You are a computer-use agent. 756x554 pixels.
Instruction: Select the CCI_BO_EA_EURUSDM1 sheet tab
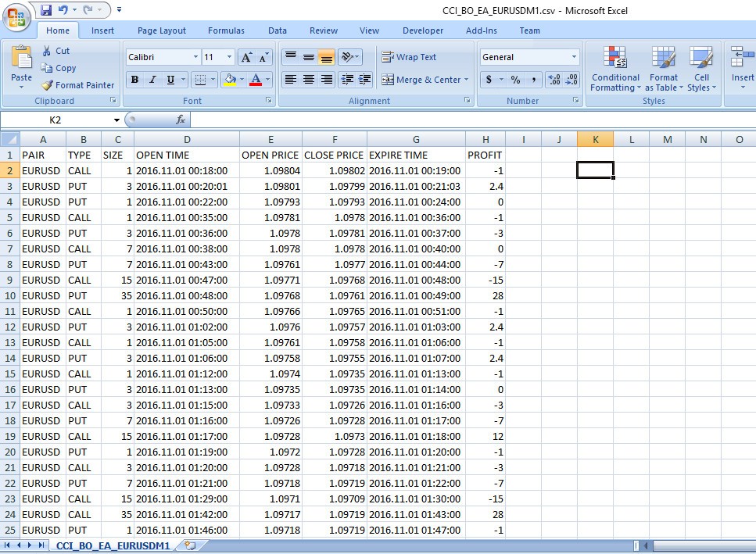coord(113,546)
